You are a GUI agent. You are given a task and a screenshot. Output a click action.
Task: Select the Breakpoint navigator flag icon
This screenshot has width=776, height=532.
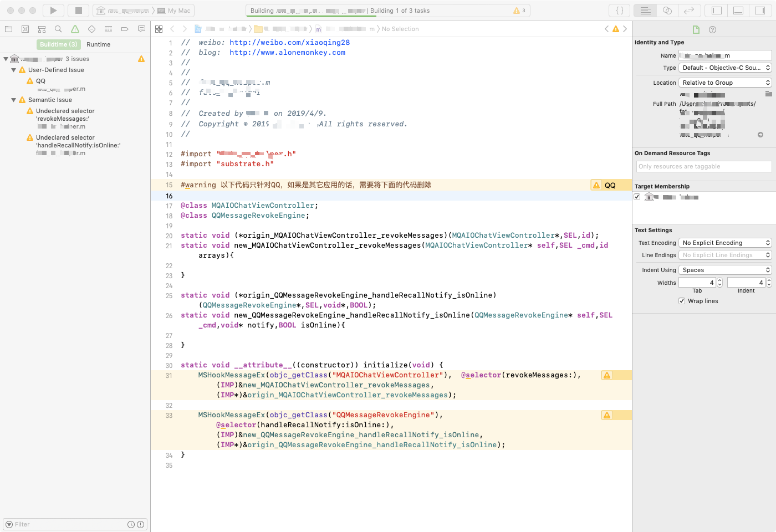125,29
